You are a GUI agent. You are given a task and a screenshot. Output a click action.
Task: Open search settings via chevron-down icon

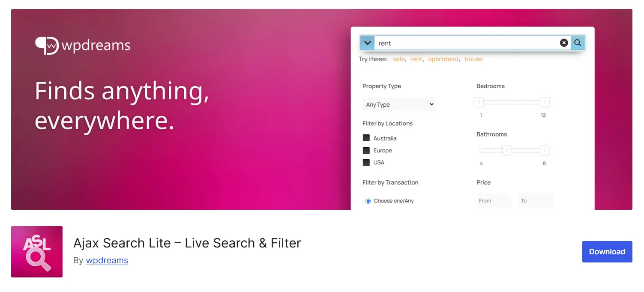368,43
